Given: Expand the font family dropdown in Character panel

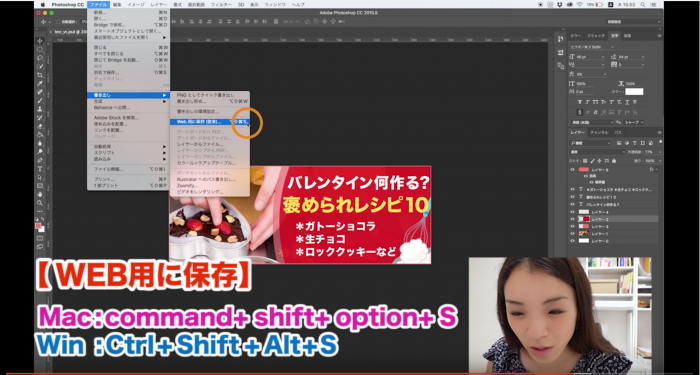Looking at the screenshot, I should [592, 47].
